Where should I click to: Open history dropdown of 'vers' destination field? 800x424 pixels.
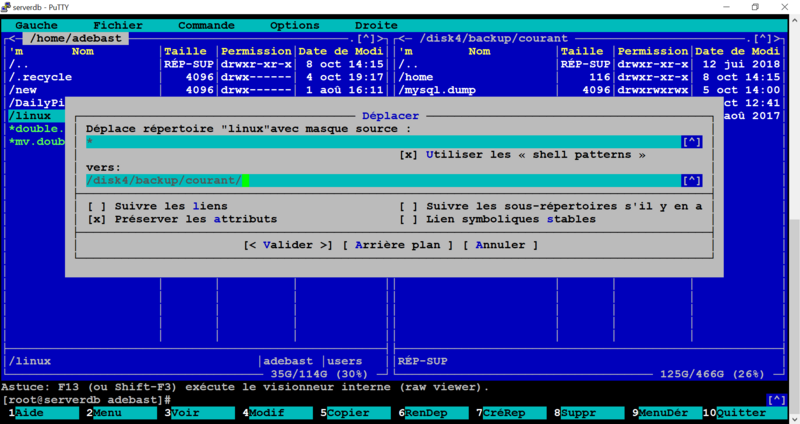[x=692, y=181]
